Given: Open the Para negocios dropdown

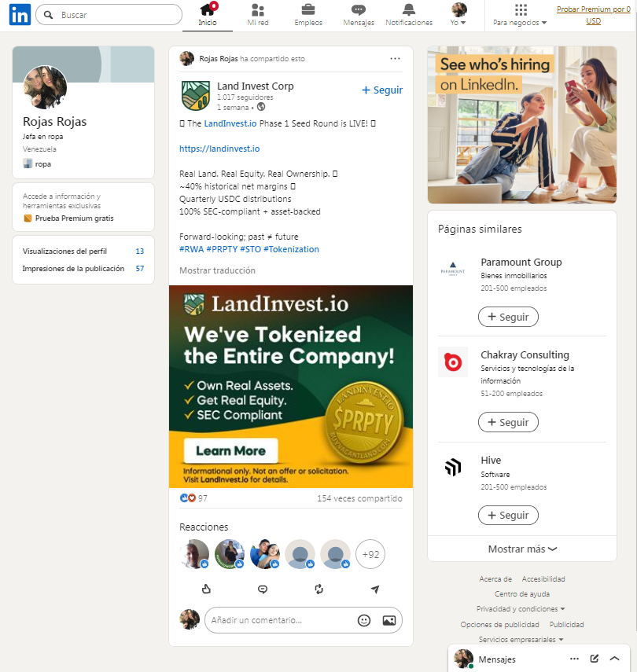Looking at the screenshot, I should pyautogui.click(x=520, y=16).
